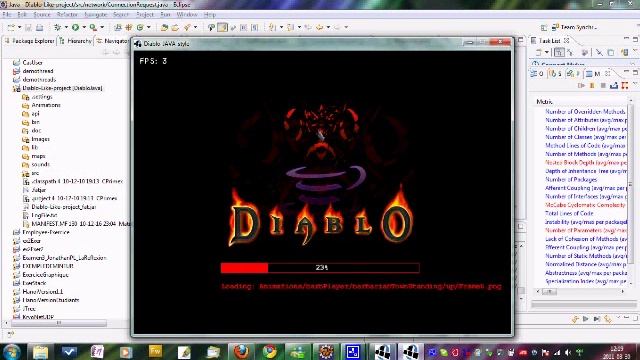
Task: Open the Help menu
Action: click(x=209, y=14)
